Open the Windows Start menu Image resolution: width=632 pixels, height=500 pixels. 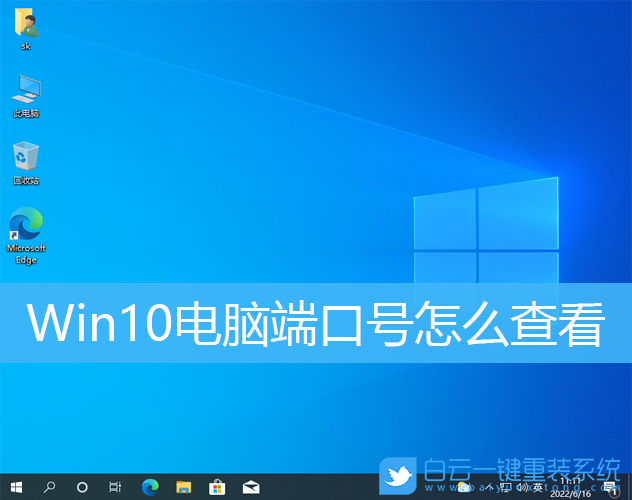tap(16, 488)
